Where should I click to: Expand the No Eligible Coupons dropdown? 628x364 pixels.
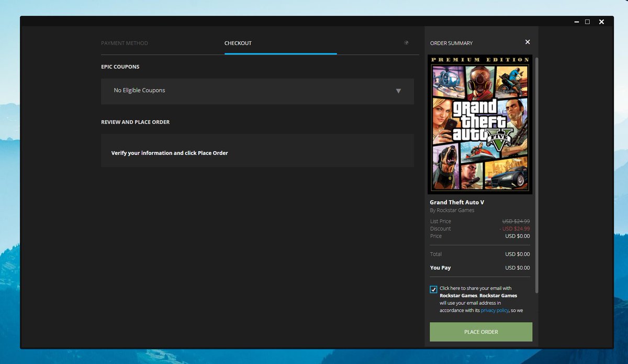point(257,91)
